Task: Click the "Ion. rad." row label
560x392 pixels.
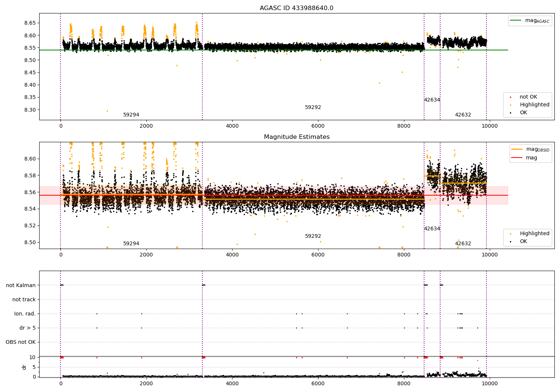Action: click(x=25, y=314)
